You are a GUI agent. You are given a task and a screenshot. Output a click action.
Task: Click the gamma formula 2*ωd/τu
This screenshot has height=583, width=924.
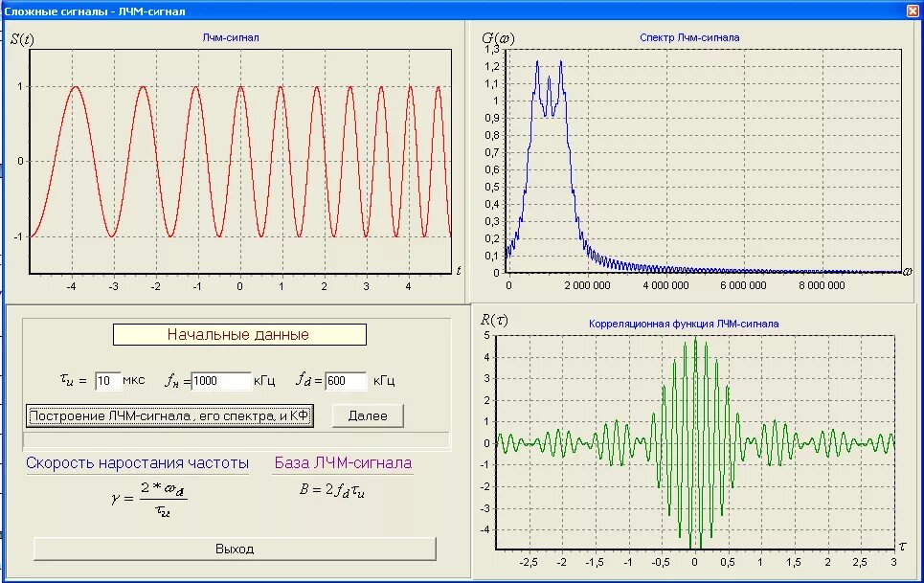[149, 499]
